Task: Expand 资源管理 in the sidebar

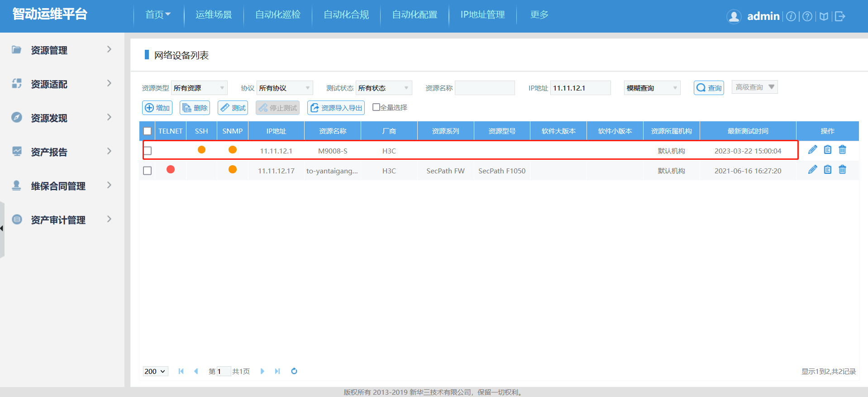Action: (x=62, y=50)
